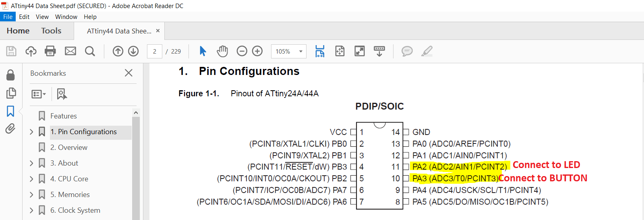644x220 pixels.
Task: Select the Highlight text tool
Action: [427, 51]
